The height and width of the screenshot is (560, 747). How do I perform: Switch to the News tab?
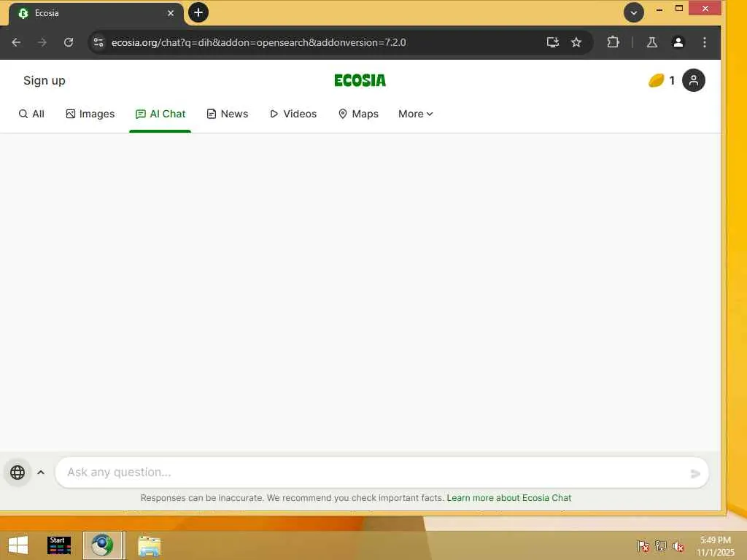pos(228,114)
